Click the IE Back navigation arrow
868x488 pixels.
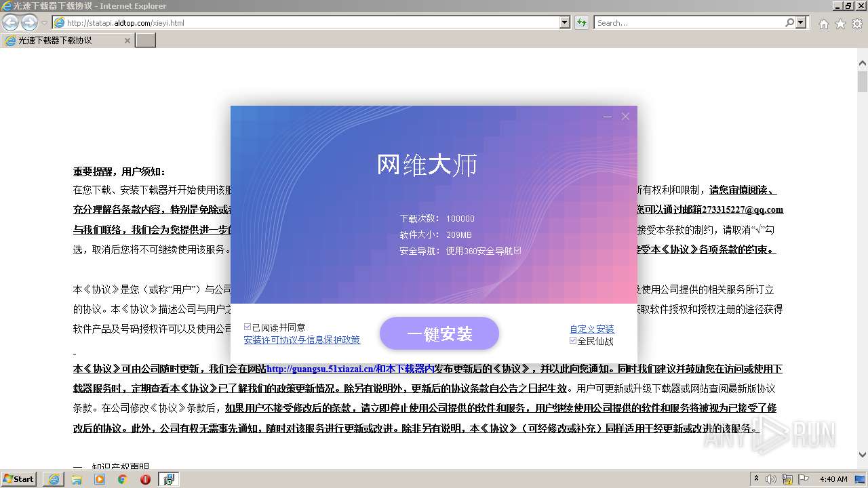[10, 23]
